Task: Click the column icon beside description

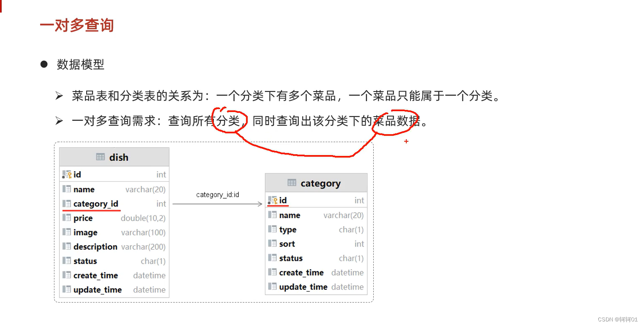Action: pyautogui.click(x=67, y=247)
